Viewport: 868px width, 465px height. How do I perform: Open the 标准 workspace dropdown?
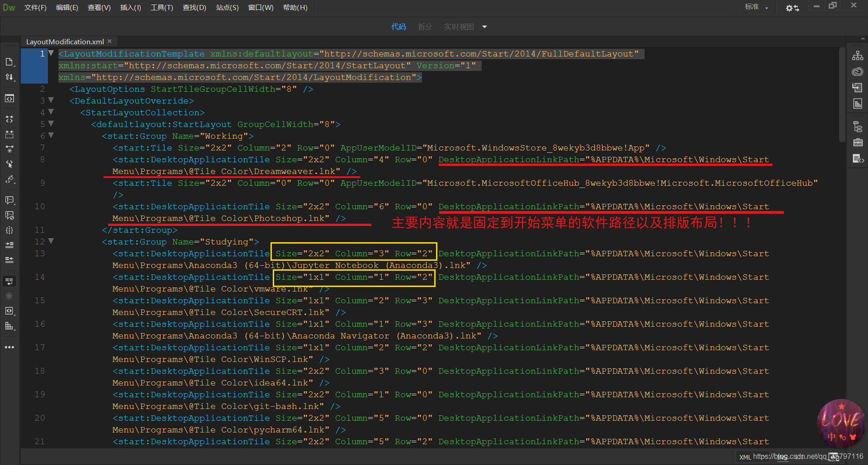[x=756, y=7]
